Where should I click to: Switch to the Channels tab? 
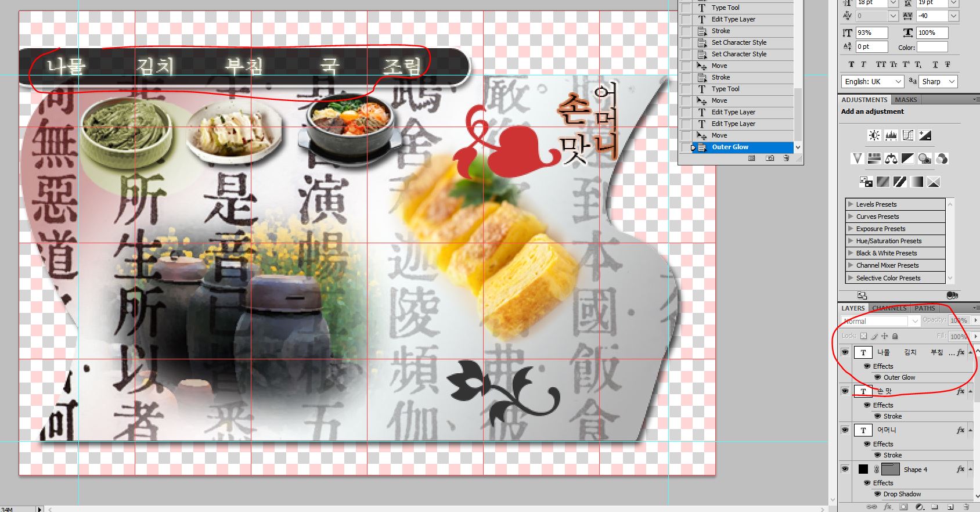coord(889,308)
